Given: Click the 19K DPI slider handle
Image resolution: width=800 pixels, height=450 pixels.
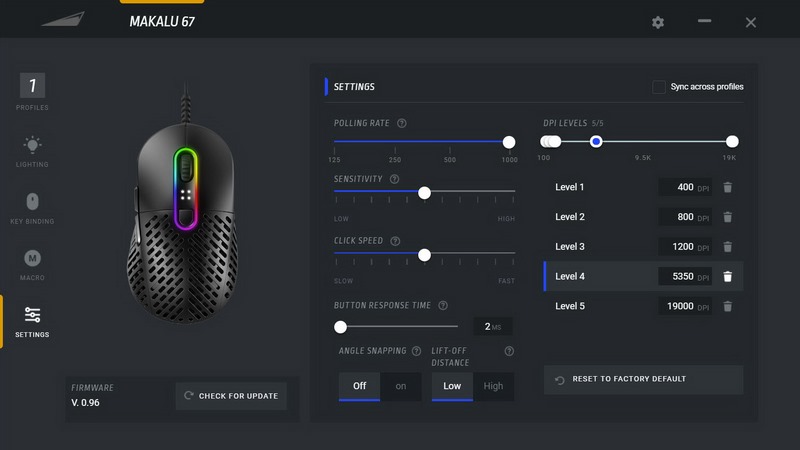Looking at the screenshot, I should 732,142.
